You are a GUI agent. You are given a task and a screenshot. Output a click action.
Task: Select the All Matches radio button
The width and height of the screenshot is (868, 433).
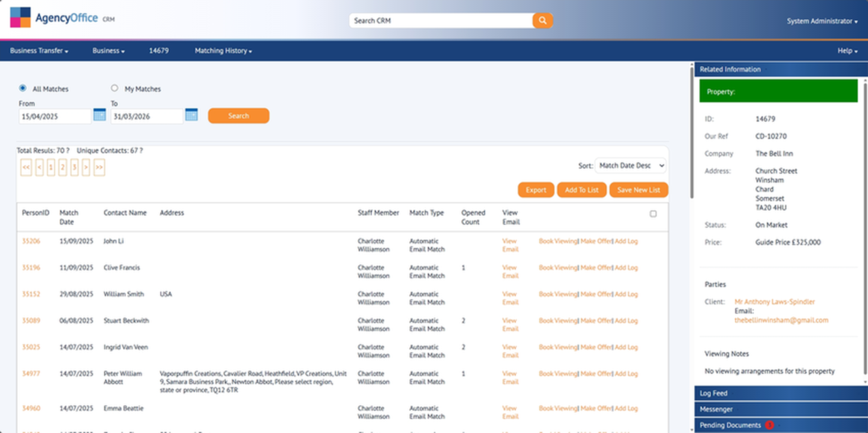click(x=23, y=88)
